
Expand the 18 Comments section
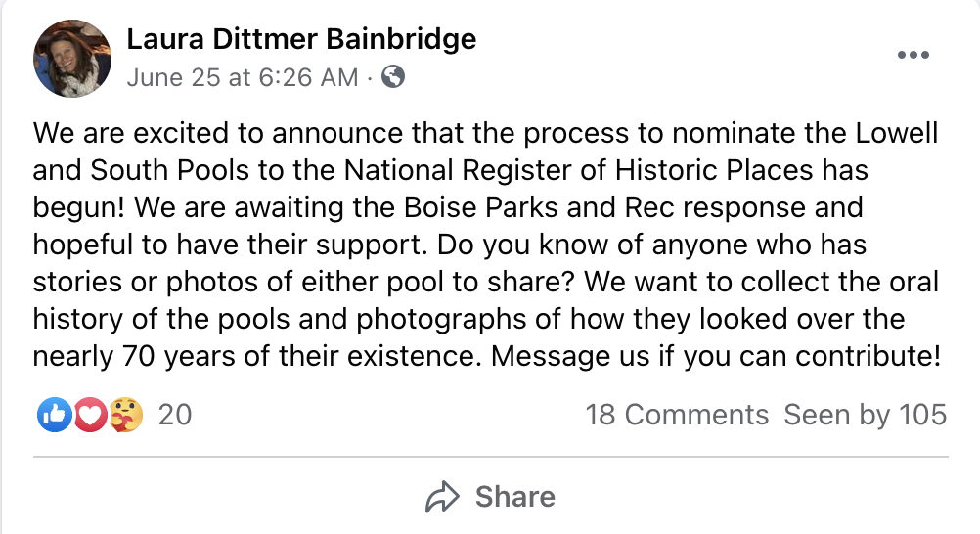[x=677, y=415]
